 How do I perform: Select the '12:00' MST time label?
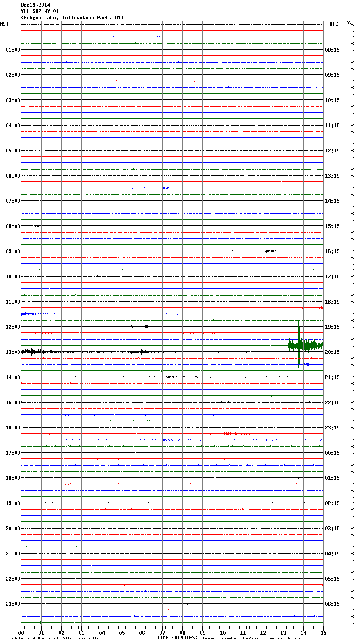(13, 327)
